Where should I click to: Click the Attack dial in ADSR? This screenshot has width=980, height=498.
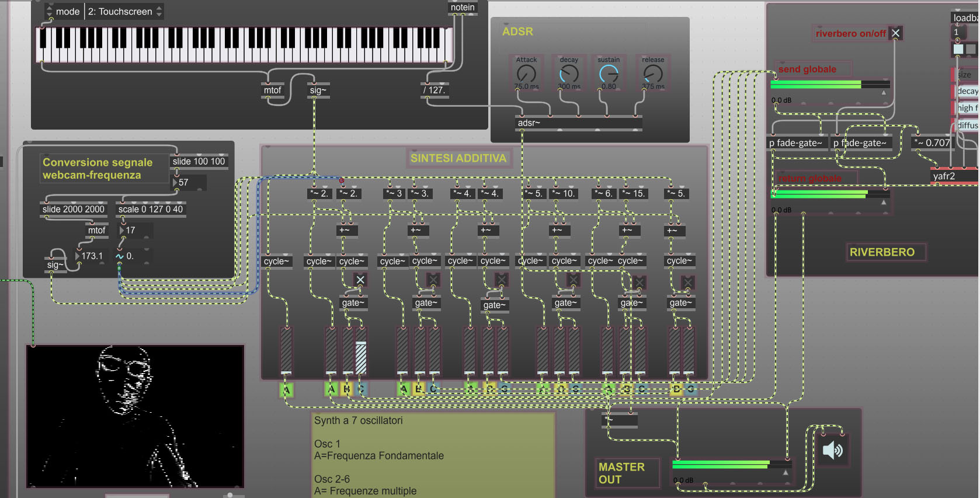526,73
